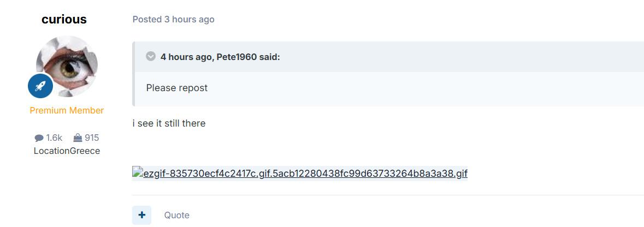The height and width of the screenshot is (227, 644).
Task: Open the curious user profile name
Action: pyautogui.click(x=64, y=20)
